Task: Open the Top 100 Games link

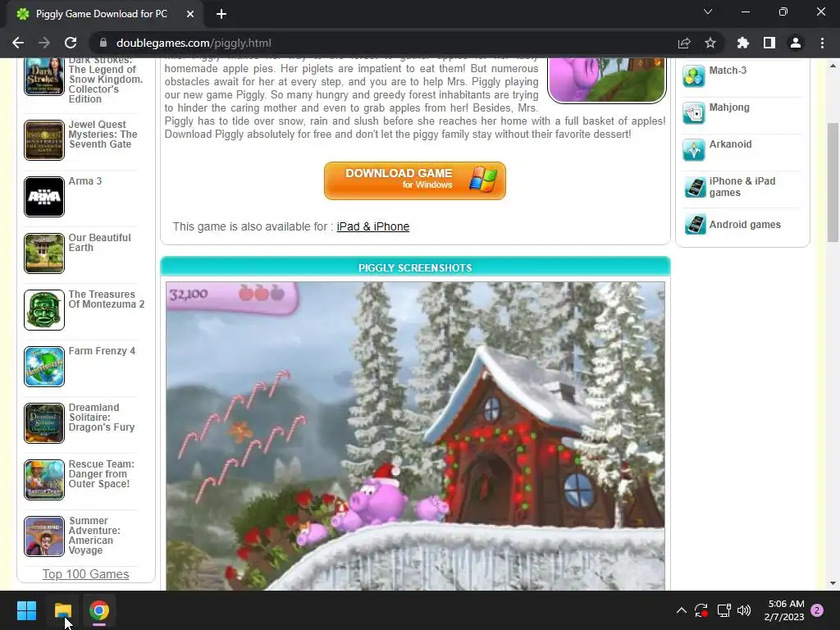Action: tap(85, 573)
